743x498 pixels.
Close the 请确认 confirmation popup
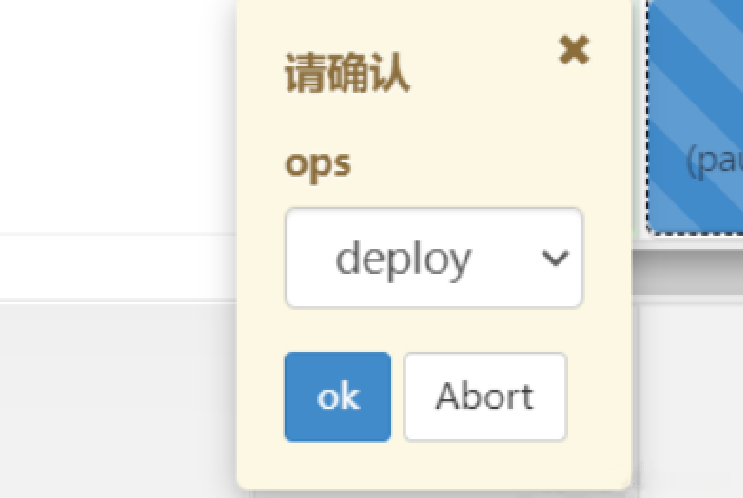point(574,49)
